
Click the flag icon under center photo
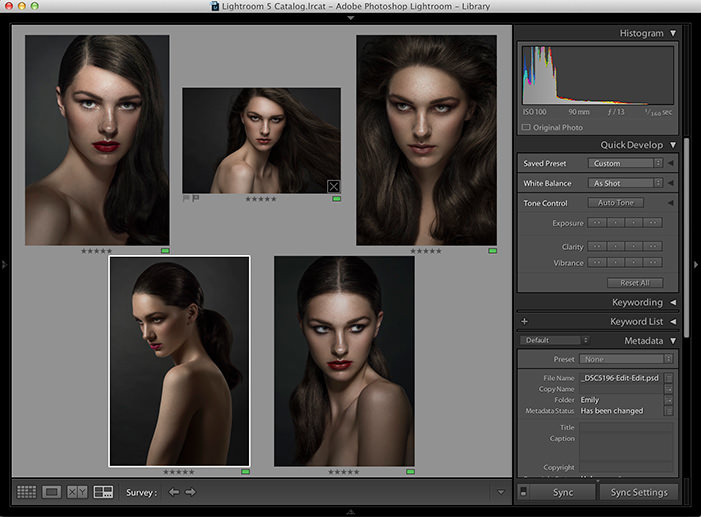tap(196, 199)
